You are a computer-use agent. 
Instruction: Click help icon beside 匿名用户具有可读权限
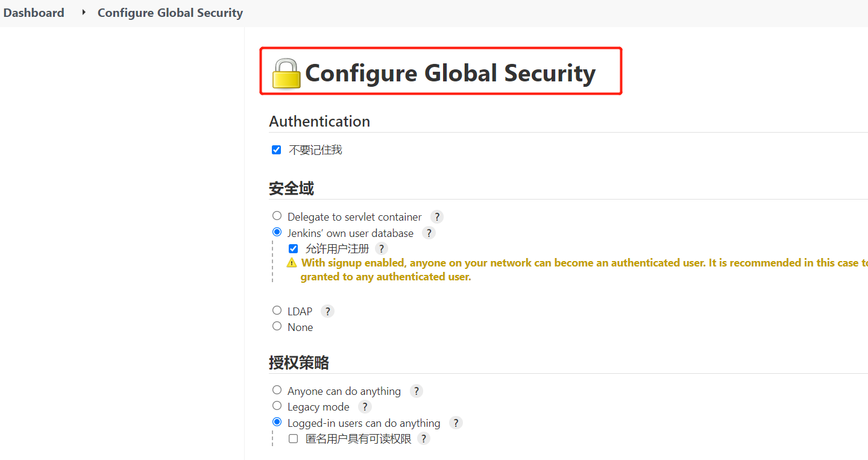click(x=424, y=439)
